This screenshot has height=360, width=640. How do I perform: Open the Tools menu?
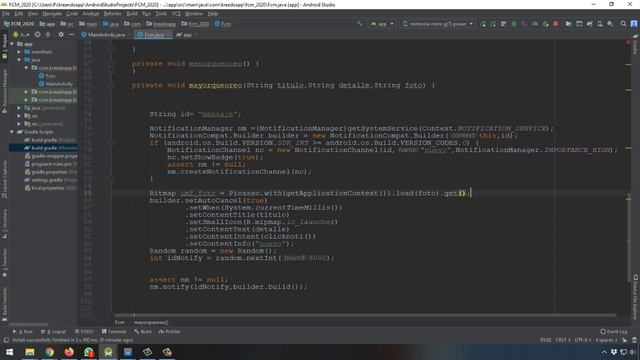[x=161, y=14]
